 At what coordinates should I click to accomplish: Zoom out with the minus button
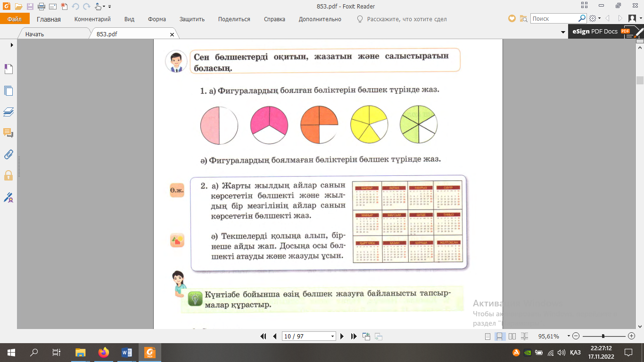576,336
